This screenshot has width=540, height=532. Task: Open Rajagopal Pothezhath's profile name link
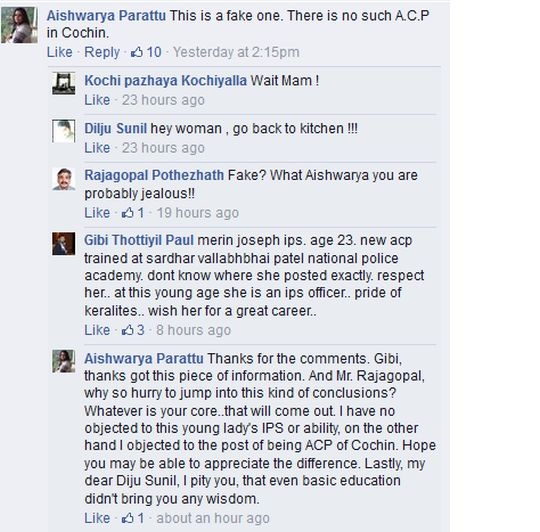click(x=154, y=175)
